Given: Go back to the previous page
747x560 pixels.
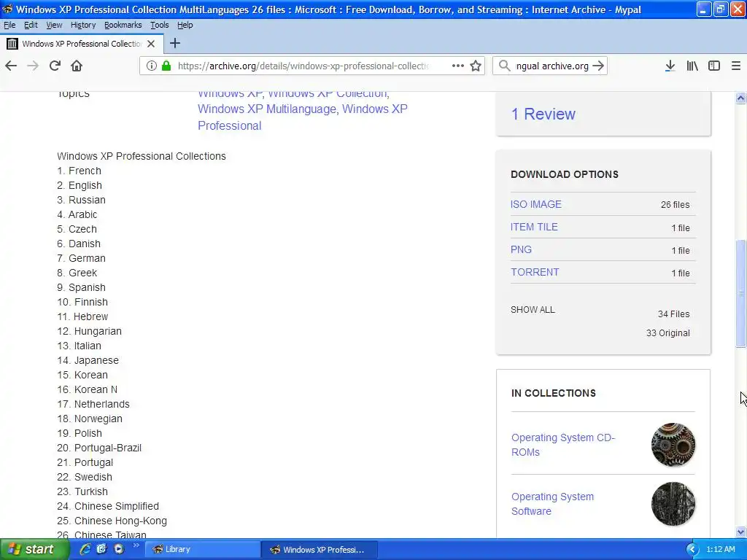Looking at the screenshot, I should pos(11,66).
